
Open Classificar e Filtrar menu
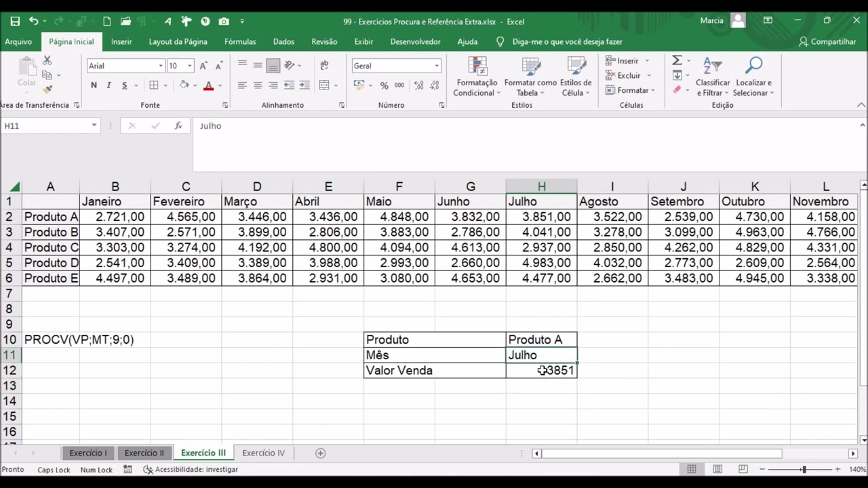[713, 77]
